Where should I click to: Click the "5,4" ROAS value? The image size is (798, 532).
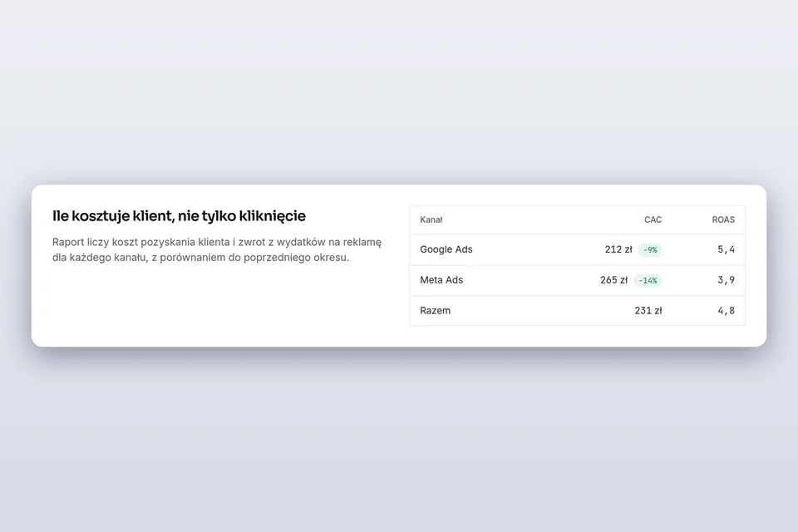click(x=727, y=249)
